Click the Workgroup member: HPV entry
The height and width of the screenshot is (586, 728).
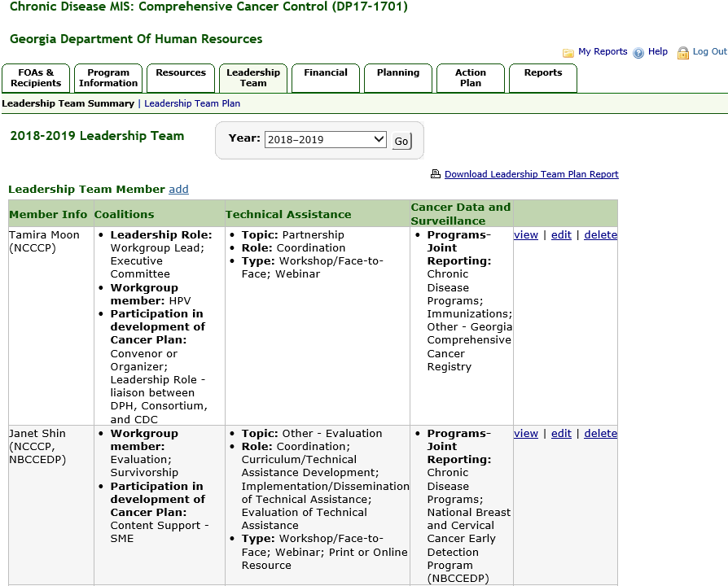point(151,294)
